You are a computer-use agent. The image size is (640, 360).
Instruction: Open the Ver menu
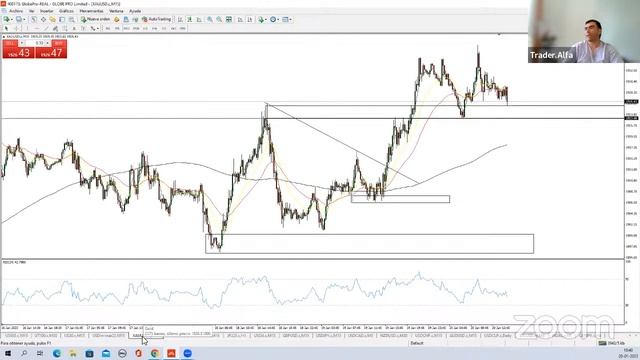[x=31, y=11]
